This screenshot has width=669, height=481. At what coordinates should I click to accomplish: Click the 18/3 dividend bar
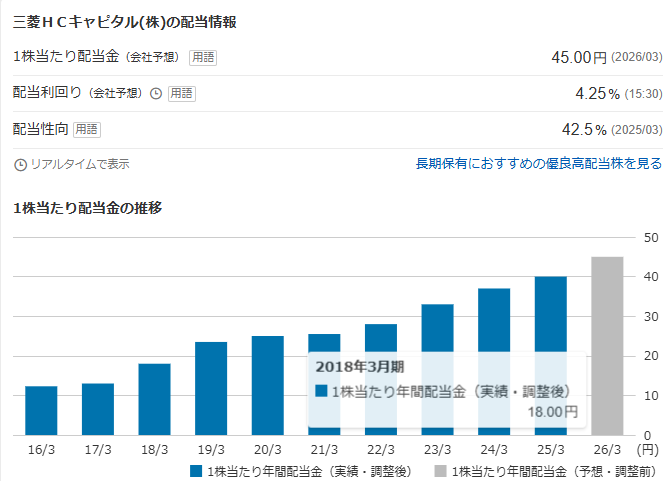pyautogui.click(x=154, y=399)
